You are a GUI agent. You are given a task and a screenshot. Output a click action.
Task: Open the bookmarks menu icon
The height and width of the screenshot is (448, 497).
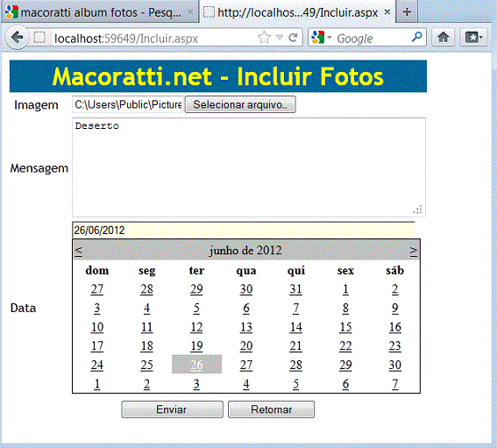point(473,38)
